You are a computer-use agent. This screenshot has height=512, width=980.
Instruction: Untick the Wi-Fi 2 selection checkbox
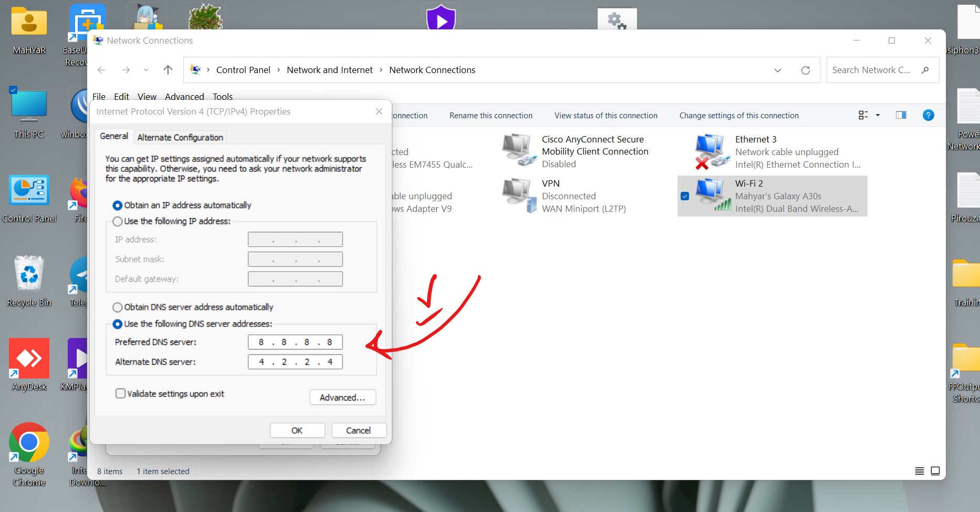[x=685, y=196]
